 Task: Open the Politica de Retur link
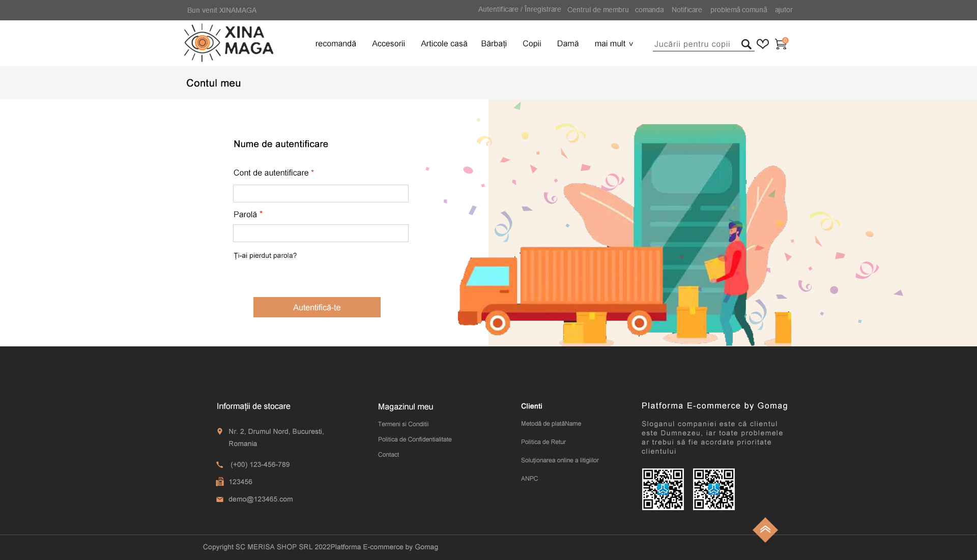pyautogui.click(x=543, y=442)
